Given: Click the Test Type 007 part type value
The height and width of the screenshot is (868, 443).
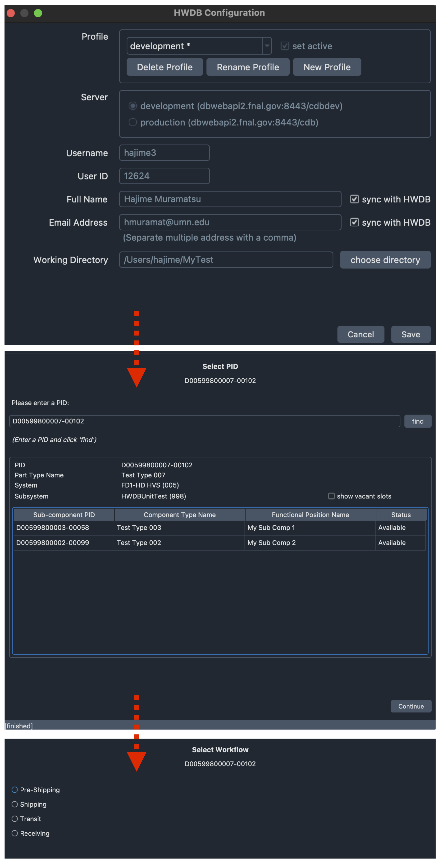Looking at the screenshot, I should 143,475.
